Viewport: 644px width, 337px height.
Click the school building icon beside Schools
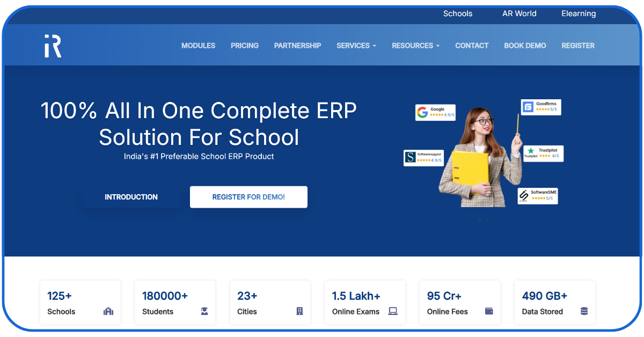(108, 311)
